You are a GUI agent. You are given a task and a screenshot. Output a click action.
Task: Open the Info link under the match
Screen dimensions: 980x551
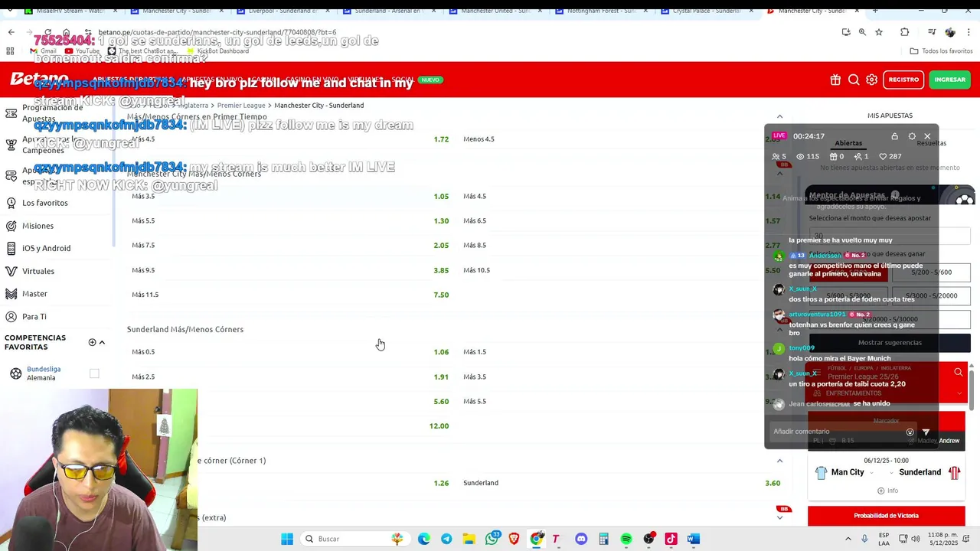(x=888, y=491)
